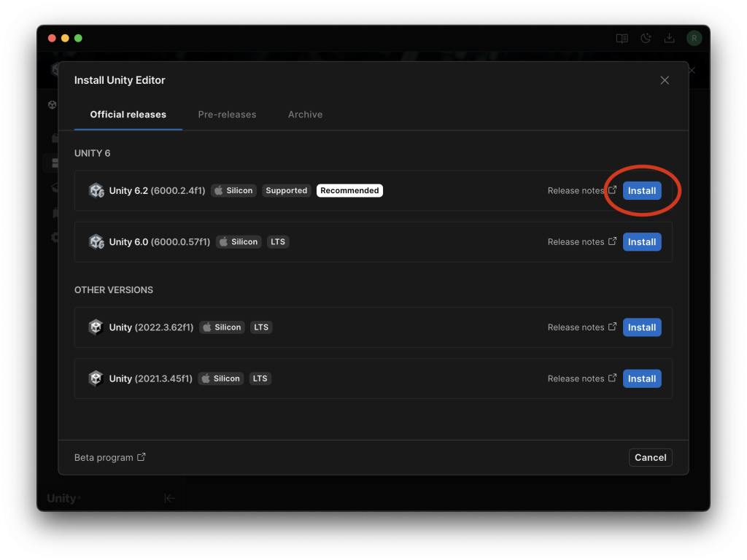Click the Silicon badge on Unity 6.0
The width and height of the screenshot is (747, 560).
point(239,242)
